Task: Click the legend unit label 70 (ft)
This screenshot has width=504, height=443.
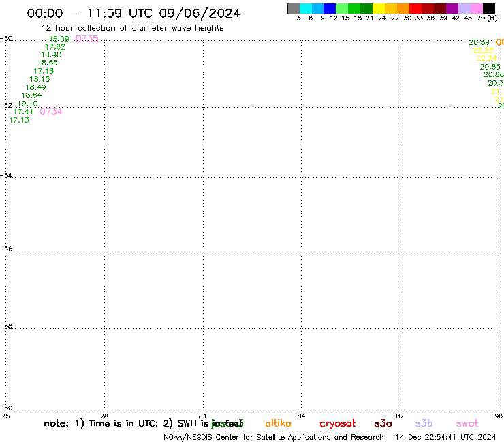Action: (487, 18)
